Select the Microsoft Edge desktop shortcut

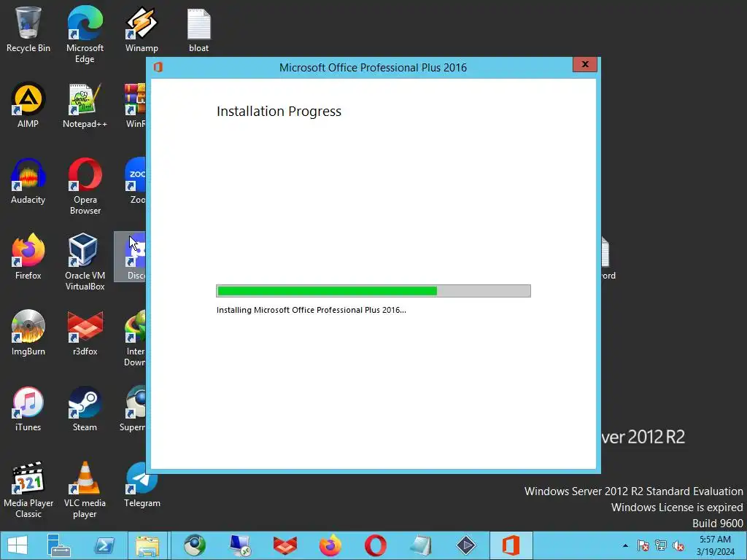[85, 34]
